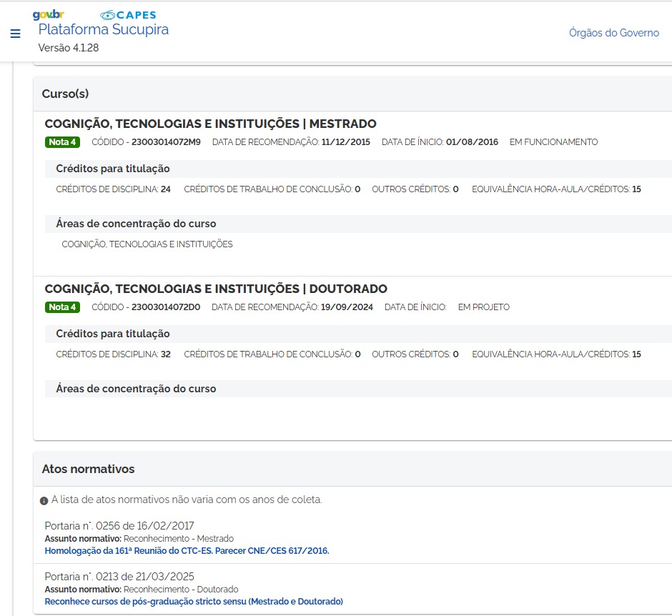Open the Órgãos do Governo link

point(613,33)
